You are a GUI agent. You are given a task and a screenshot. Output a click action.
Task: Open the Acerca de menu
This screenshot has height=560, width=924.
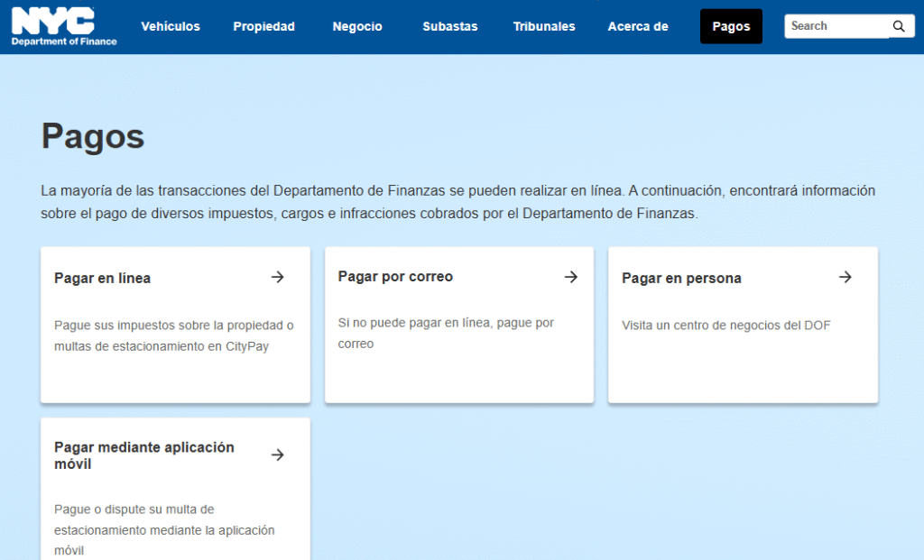click(x=638, y=26)
